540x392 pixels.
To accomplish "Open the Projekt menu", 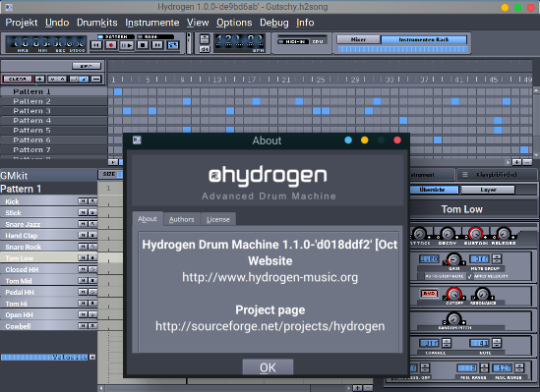I will (x=22, y=23).
